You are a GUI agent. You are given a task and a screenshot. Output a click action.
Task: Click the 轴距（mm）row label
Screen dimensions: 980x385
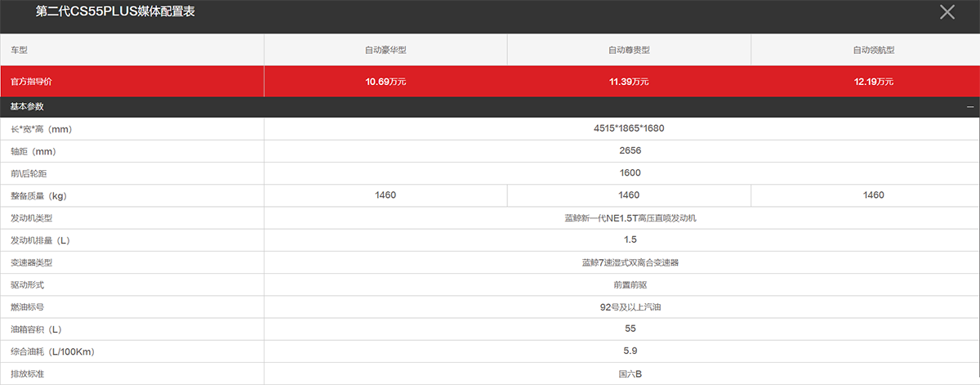[x=33, y=151]
